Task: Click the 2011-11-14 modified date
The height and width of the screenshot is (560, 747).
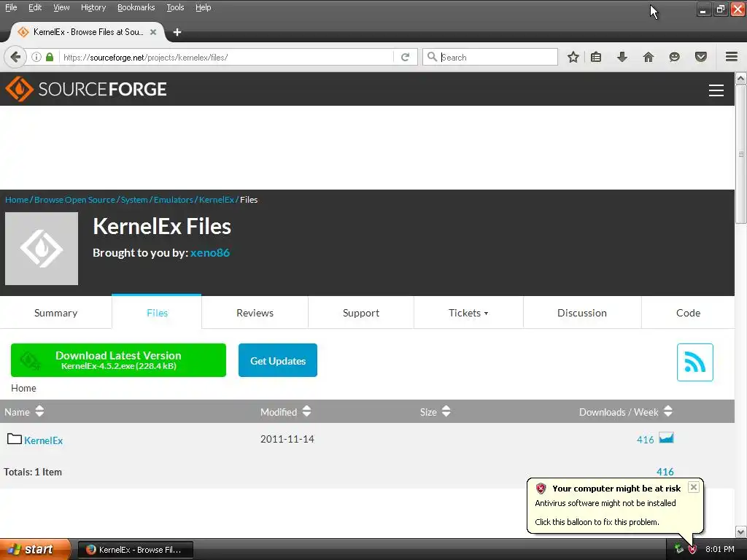Action: point(287,439)
